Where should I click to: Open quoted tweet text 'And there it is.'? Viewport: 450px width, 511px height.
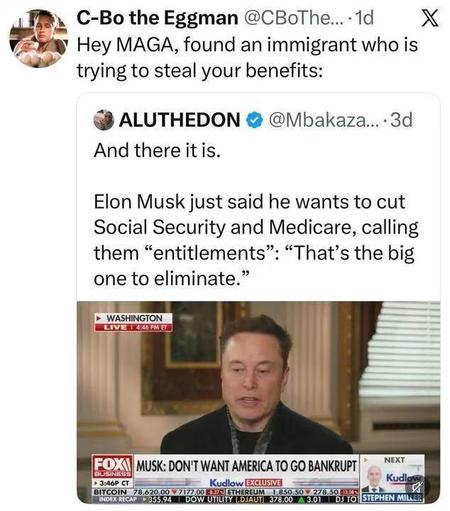[x=157, y=150]
